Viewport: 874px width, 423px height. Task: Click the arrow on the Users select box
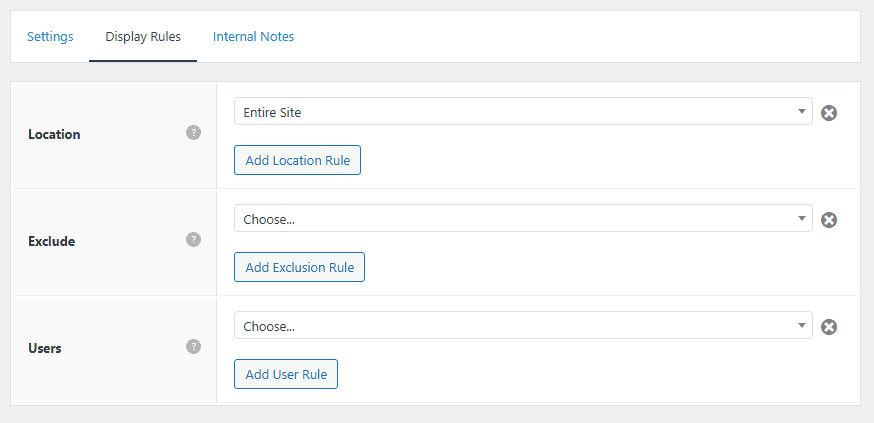point(802,326)
